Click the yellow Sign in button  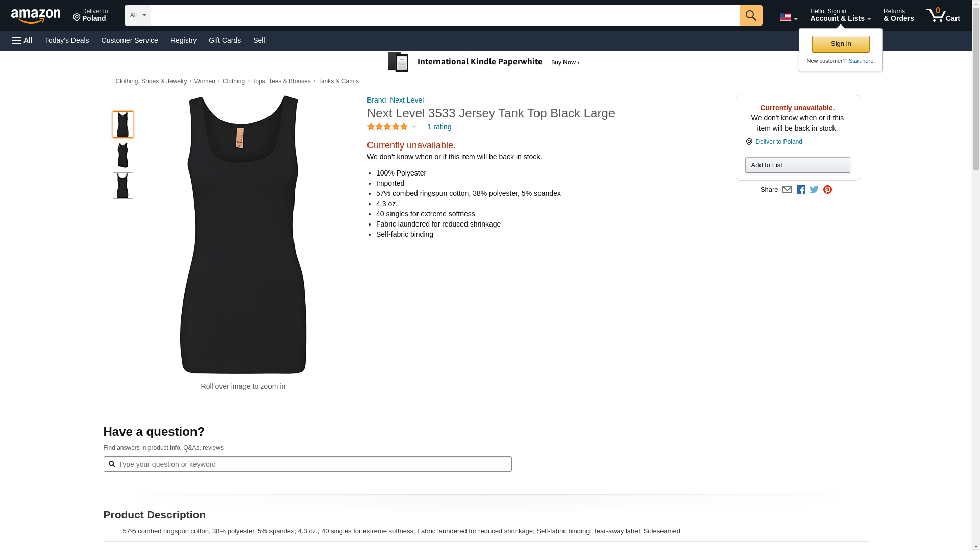(x=841, y=44)
